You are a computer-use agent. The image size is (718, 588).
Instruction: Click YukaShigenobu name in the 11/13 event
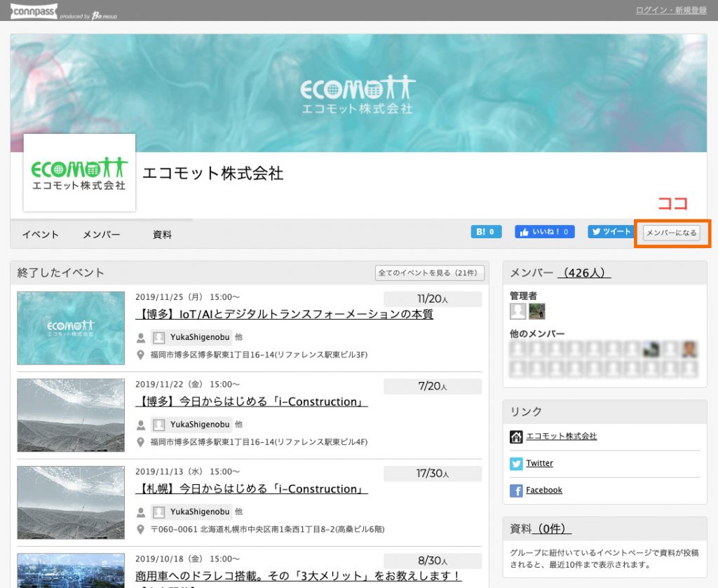click(x=200, y=512)
